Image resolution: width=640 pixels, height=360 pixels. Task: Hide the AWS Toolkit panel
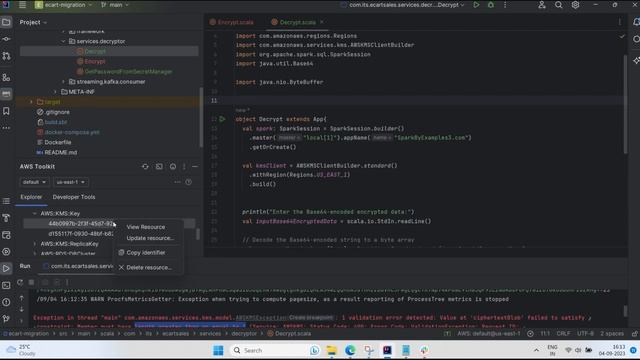[x=195, y=167]
